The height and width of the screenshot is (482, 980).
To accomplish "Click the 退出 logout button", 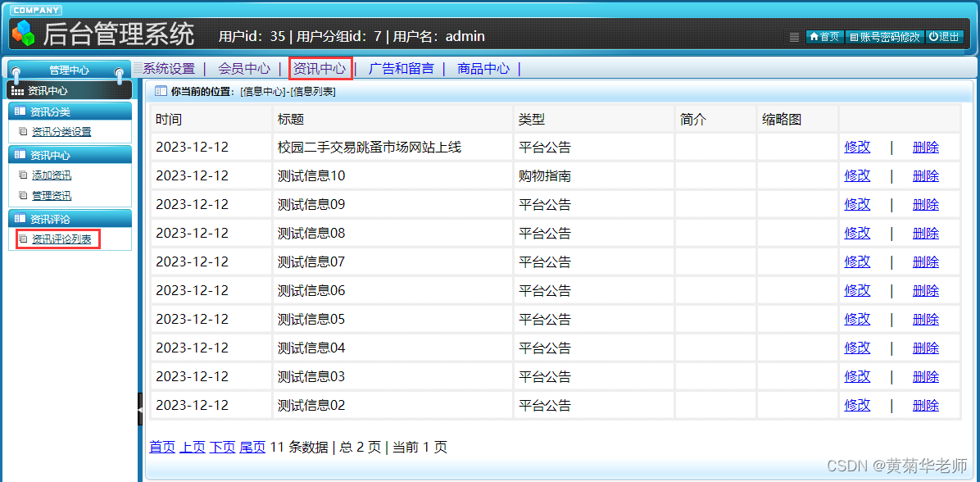I will [945, 37].
